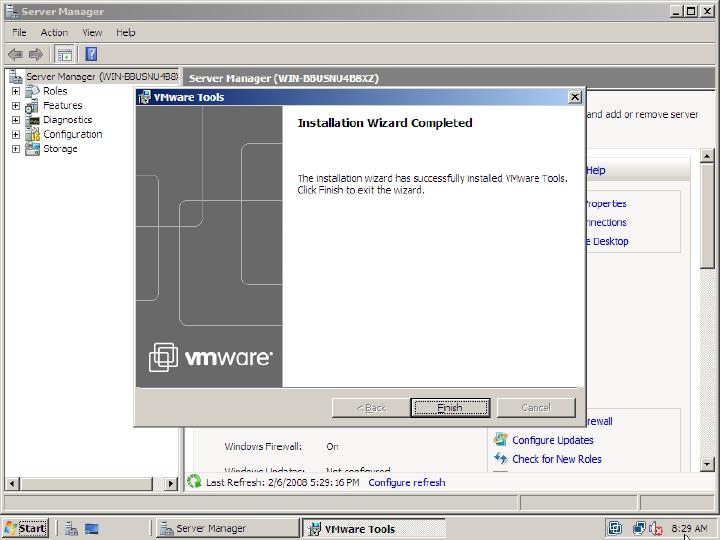Select the Features label in tree
The width and height of the screenshot is (720, 540).
[x=62, y=106]
